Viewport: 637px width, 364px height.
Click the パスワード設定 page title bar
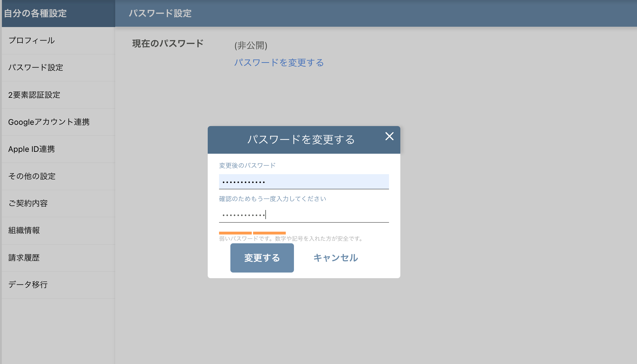click(x=161, y=13)
